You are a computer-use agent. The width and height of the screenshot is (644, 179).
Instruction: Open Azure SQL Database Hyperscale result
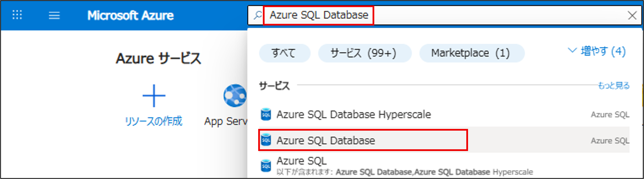[353, 114]
